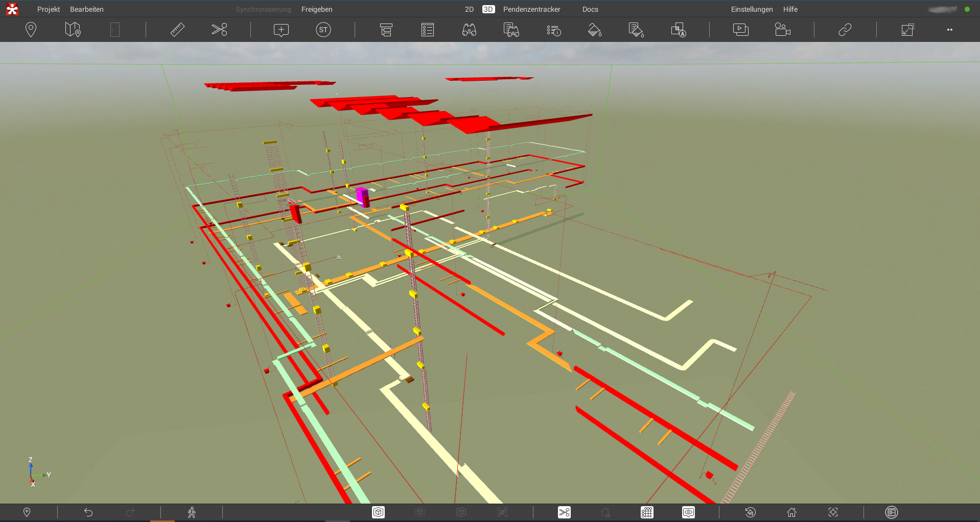Click the ST circle icon
This screenshot has height=522, width=980.
(323, 30)
